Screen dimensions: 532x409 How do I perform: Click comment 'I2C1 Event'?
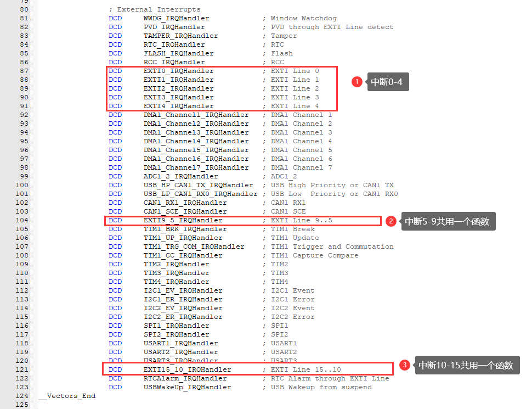[293, 291]
